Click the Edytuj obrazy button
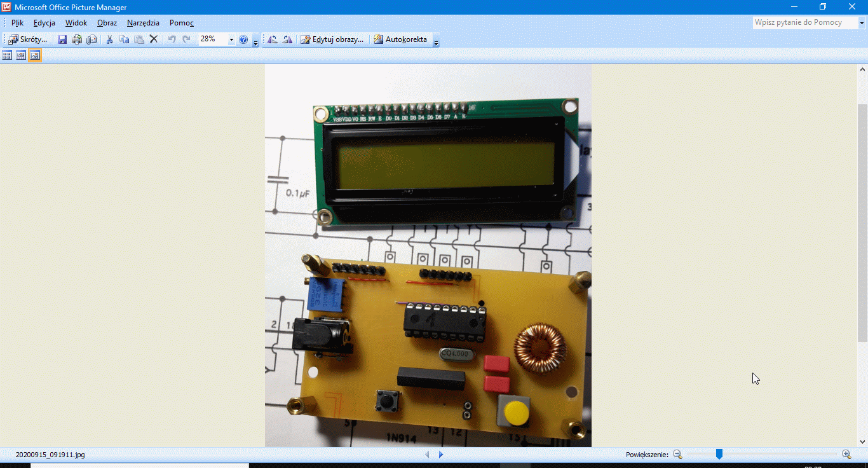Viewport: 868px width, 468px height. pyautogui.click(x=332, y=39)
